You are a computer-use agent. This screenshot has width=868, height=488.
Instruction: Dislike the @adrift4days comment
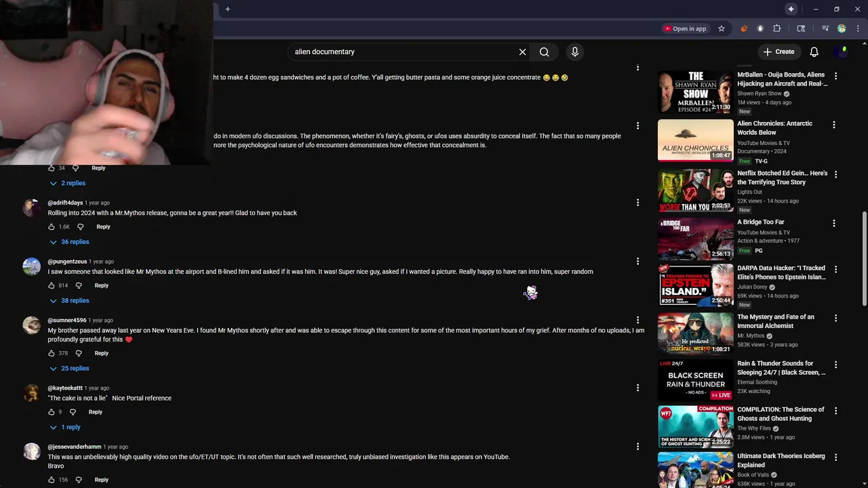click(x=80, y=227)
